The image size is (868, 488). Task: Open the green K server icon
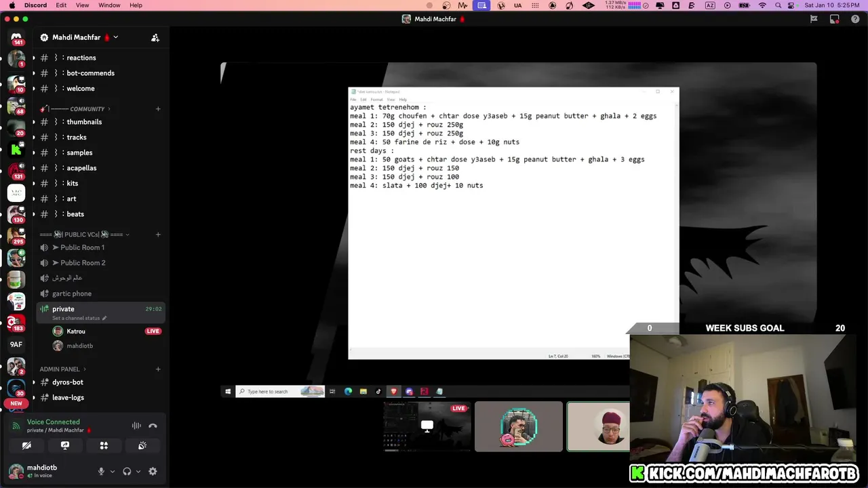point(16,148)
